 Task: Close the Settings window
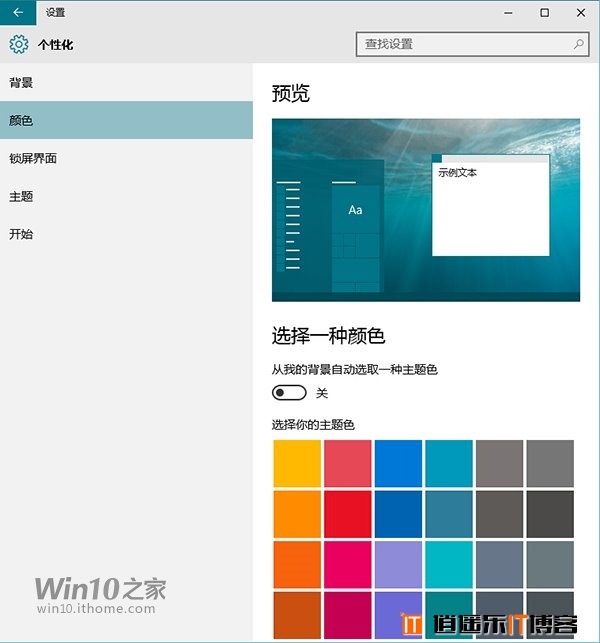[x=581, y=13]
